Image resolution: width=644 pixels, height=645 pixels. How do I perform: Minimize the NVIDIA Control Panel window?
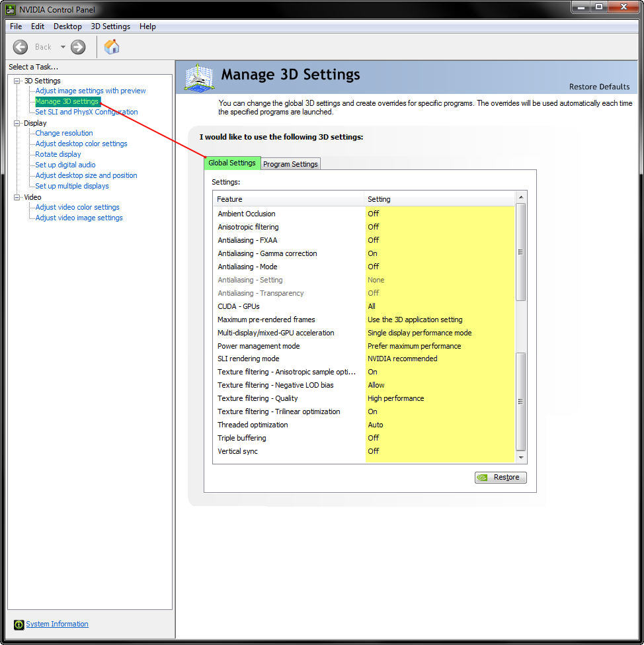(x=581, y=7)
